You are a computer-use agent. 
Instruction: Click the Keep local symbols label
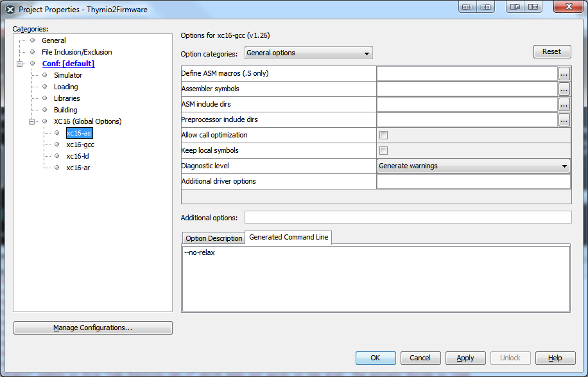210,150
